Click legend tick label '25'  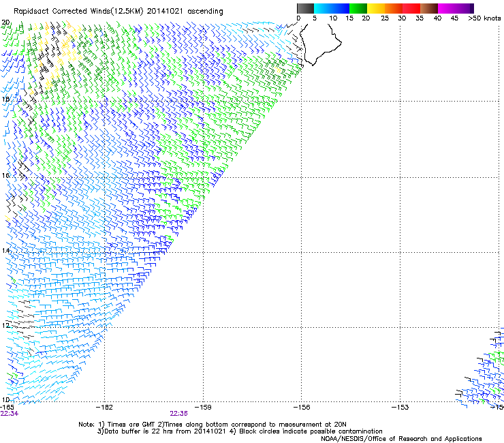(x=385, y=18)
